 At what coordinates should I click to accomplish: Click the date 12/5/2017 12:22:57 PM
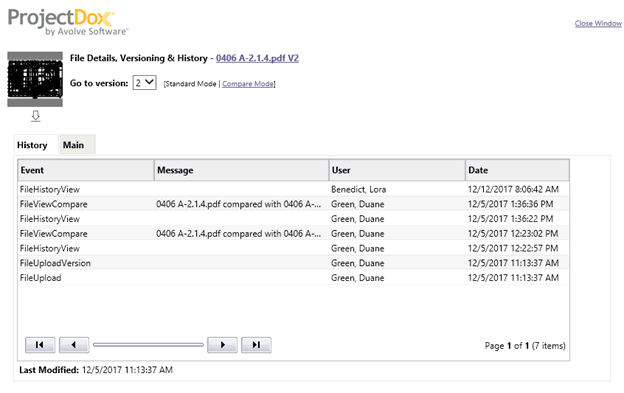513,248
